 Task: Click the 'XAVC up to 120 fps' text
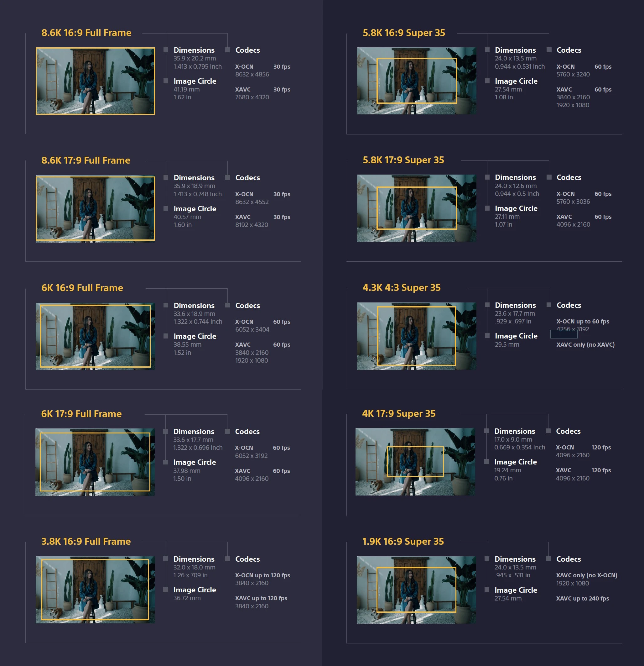pos(261,598)
